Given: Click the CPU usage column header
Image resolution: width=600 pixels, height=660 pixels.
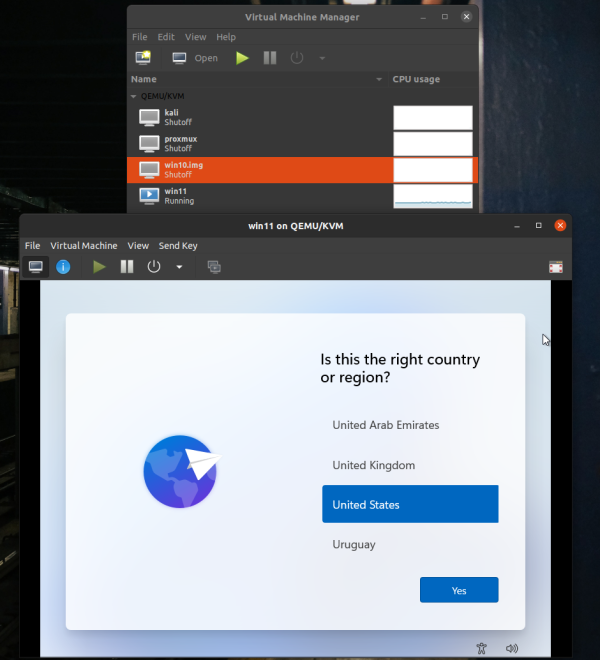Looking at the screenshot, I should (x=433, y=79).
